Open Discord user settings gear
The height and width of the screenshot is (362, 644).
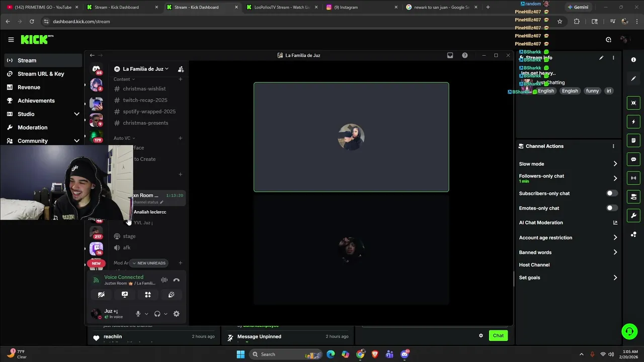point(176,314)
